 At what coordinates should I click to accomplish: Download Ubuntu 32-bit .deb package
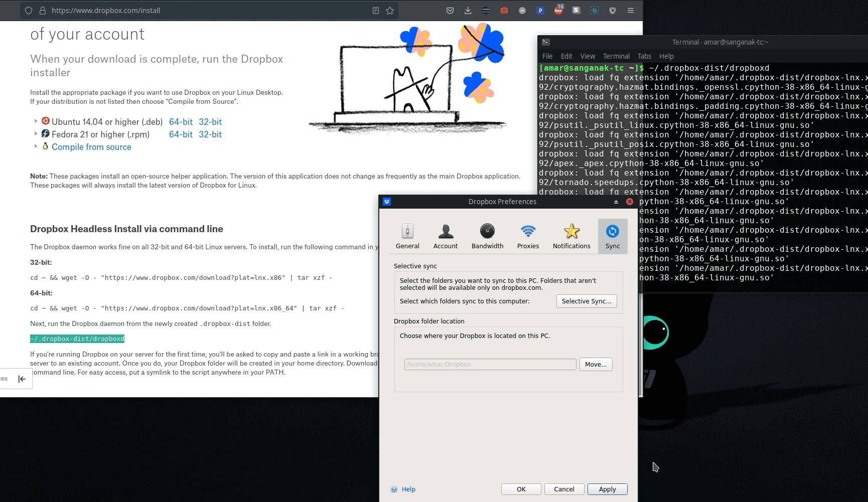tap(210, 122)
